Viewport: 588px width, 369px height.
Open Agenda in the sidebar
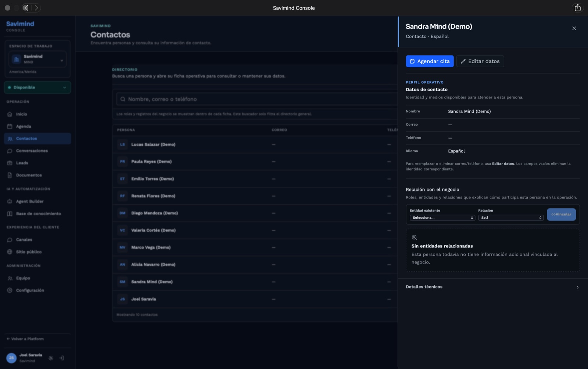coord(37,126)
